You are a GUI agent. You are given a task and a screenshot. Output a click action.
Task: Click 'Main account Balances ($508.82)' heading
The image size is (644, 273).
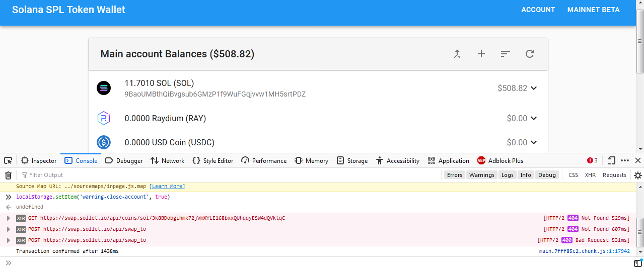point(177,54)
